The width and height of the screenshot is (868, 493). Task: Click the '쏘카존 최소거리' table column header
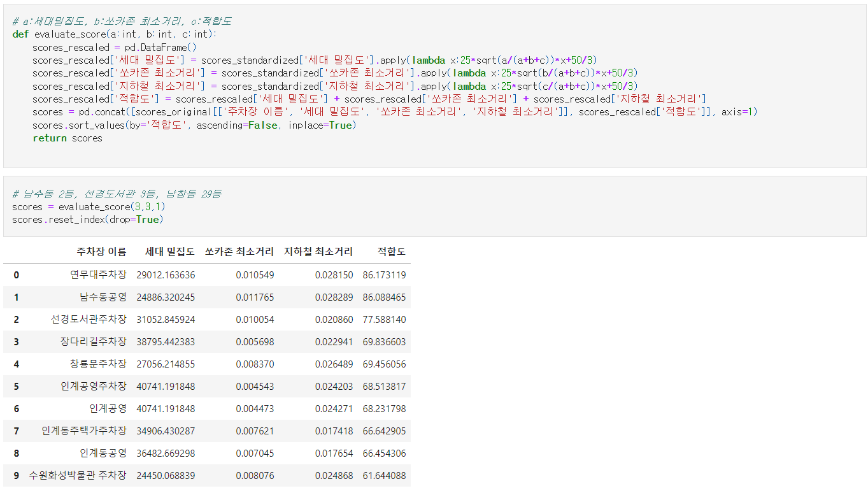click(x=239, y=252)
